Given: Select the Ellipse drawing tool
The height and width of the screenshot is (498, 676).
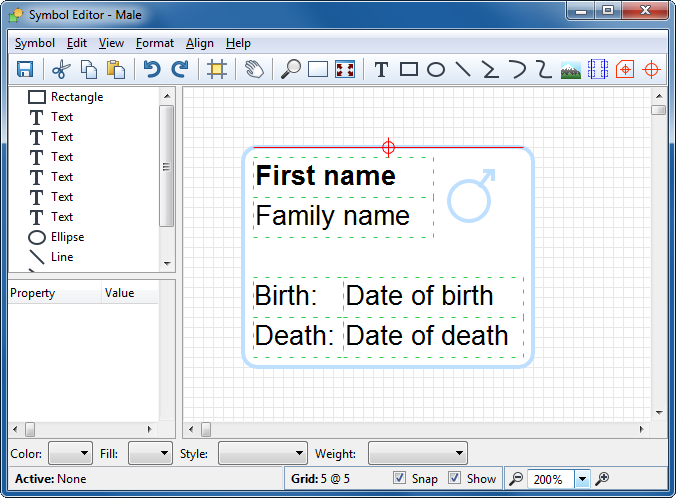Looking at the screenshot, I should click(x=436, y=69).
